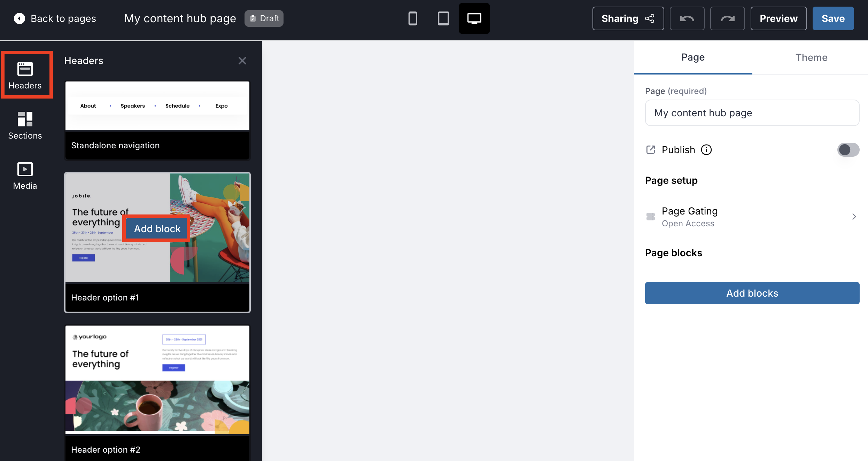Choose the Header option #2 thumbnail
The width and height of the screenshot is (868, 461).
[157, 380]
